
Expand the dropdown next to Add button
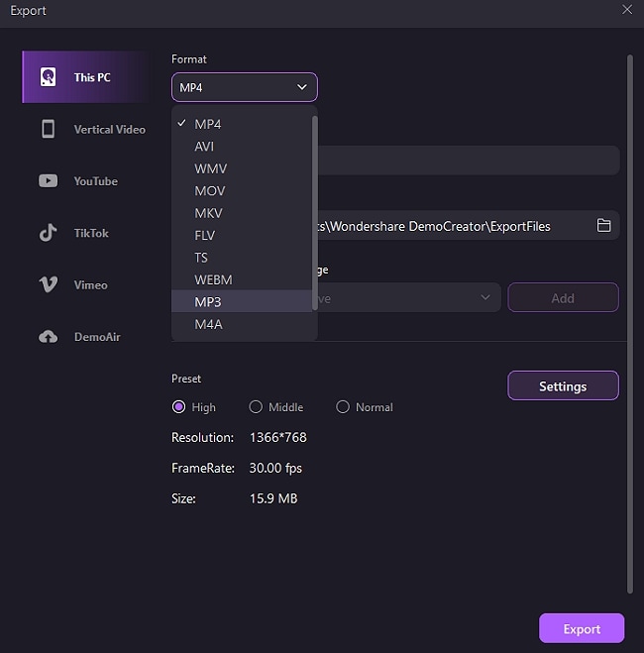485,297
